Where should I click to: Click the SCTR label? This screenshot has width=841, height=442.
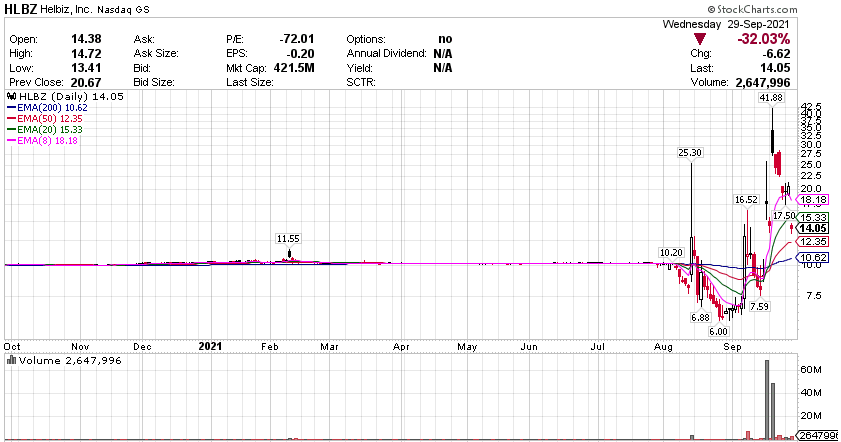[361, 83]
